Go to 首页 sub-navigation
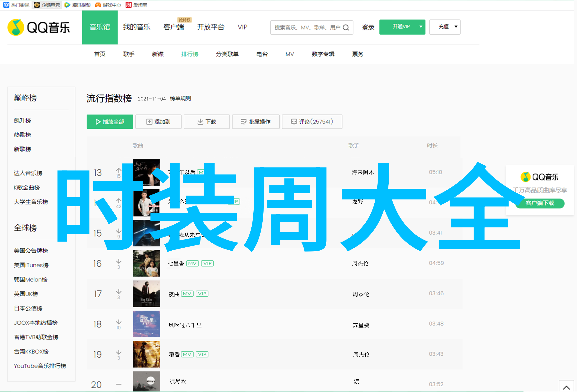 100,54
